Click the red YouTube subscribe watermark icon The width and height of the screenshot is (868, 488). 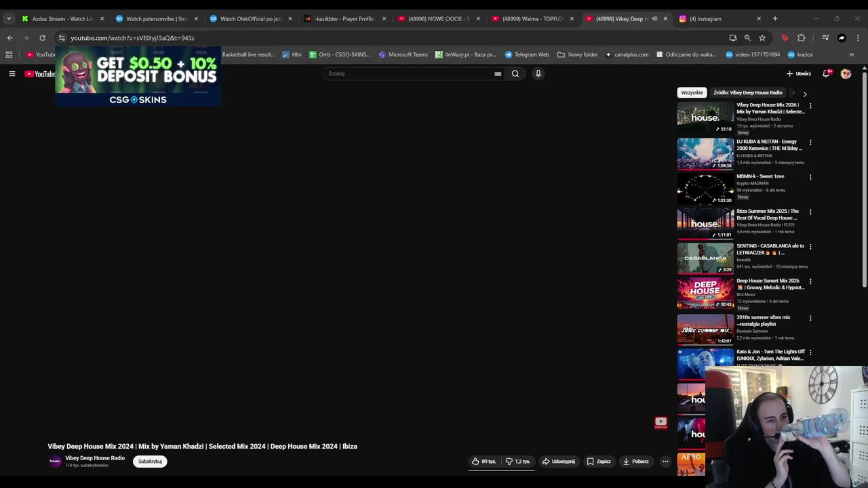[x=660, y=423]
